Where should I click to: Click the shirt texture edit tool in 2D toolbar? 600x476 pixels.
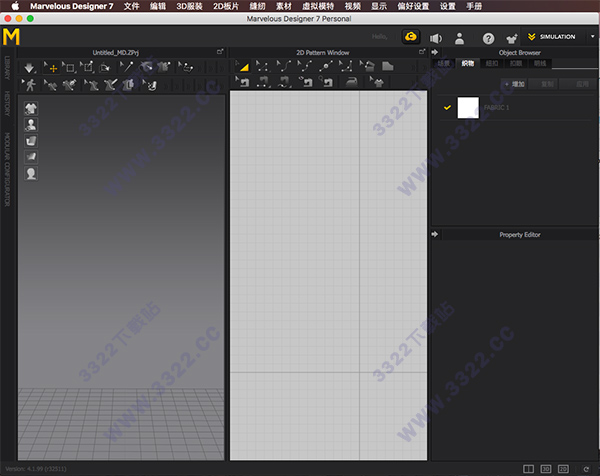tap(377, 82)
